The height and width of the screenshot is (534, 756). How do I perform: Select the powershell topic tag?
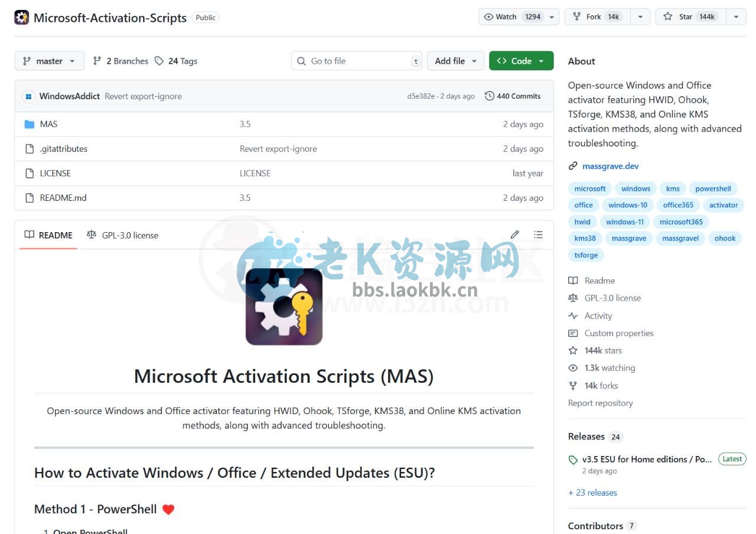click(713, 189)
